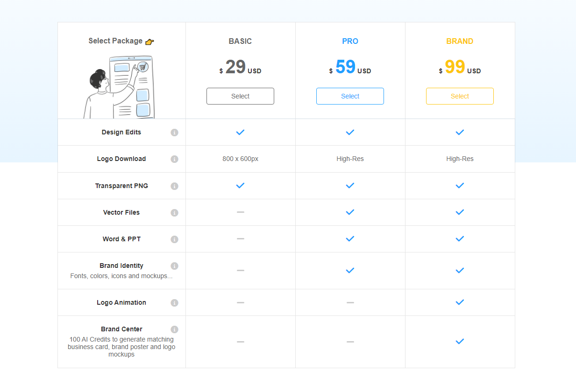Click the Word & PPT checkmark in BRAND column
The width and height of the screenshot is (576, 392).
coord(460,239)
